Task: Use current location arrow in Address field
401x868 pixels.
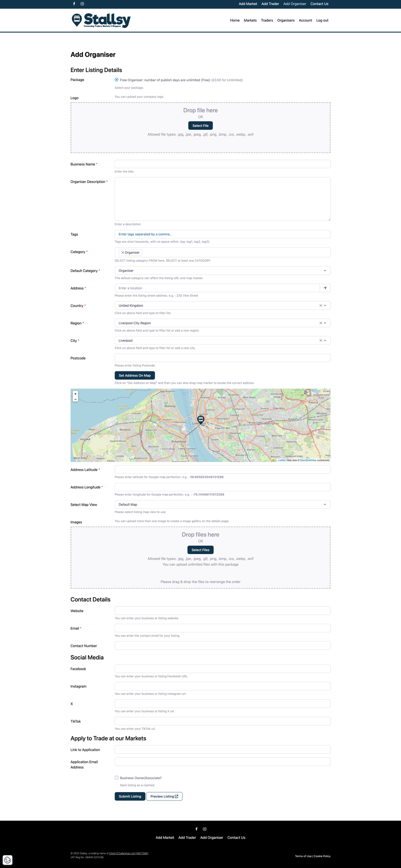Action: (325, 288)
